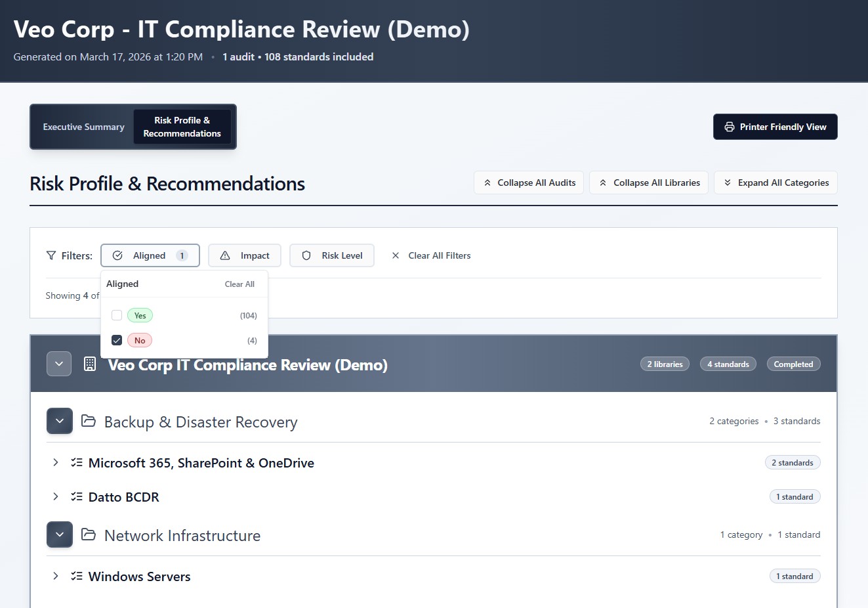Collapse the Backup & Disaster Recovery library
This screenshot has height=608, width=868.
60,421
